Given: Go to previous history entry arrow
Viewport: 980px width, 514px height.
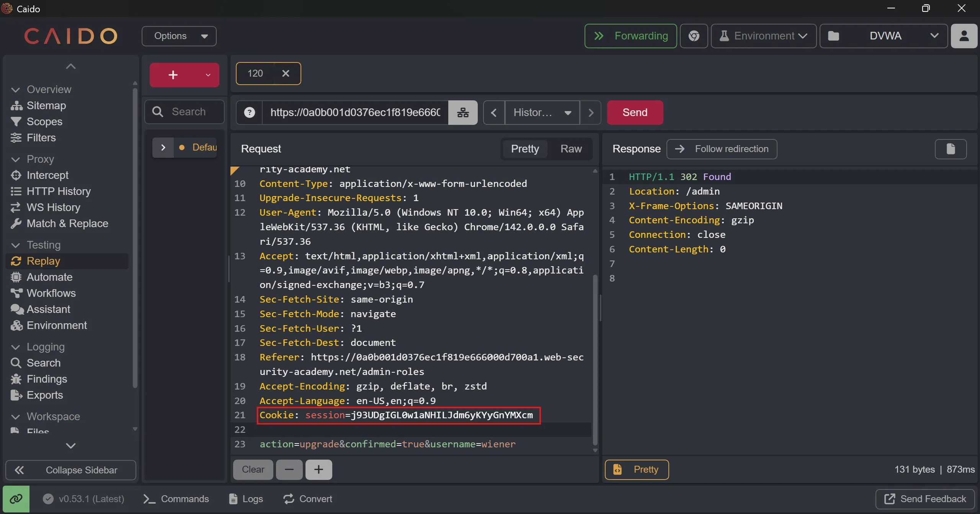Looking at the screenshot, I should [x=494, y=112].
